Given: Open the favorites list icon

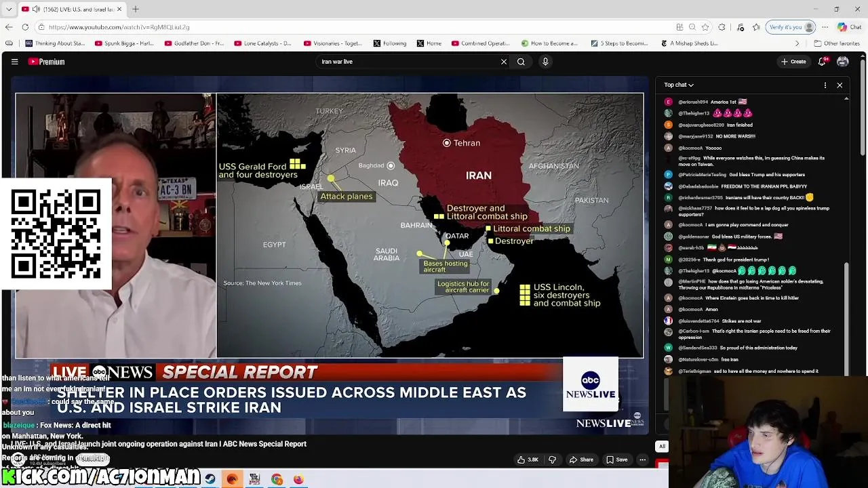Looking at the screenshot, I should [756, 27].
